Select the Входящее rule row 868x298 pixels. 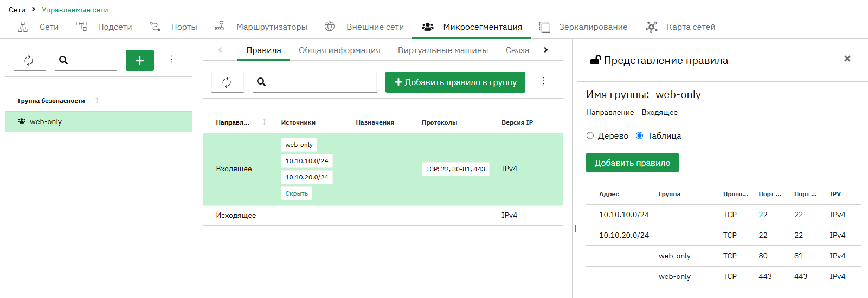point(383,169)
